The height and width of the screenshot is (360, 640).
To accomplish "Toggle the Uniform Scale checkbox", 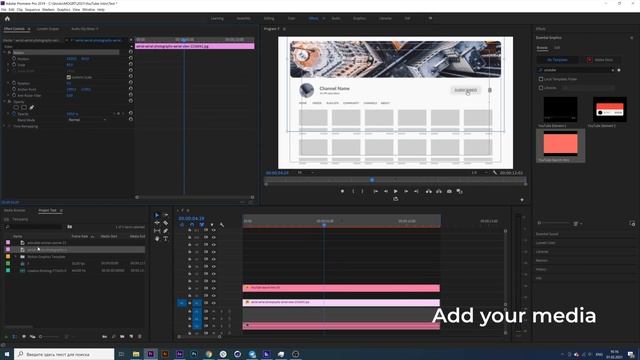I will [69, 77].
